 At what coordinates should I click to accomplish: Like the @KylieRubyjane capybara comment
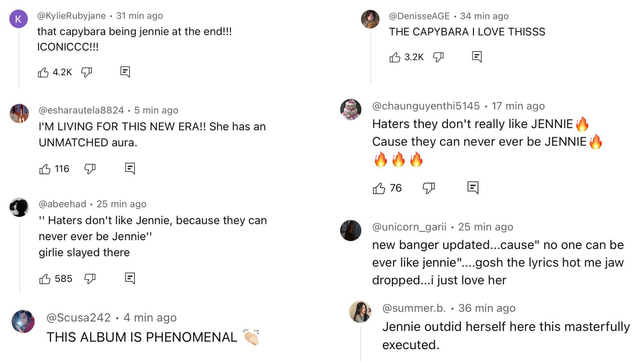coord(43,72)
